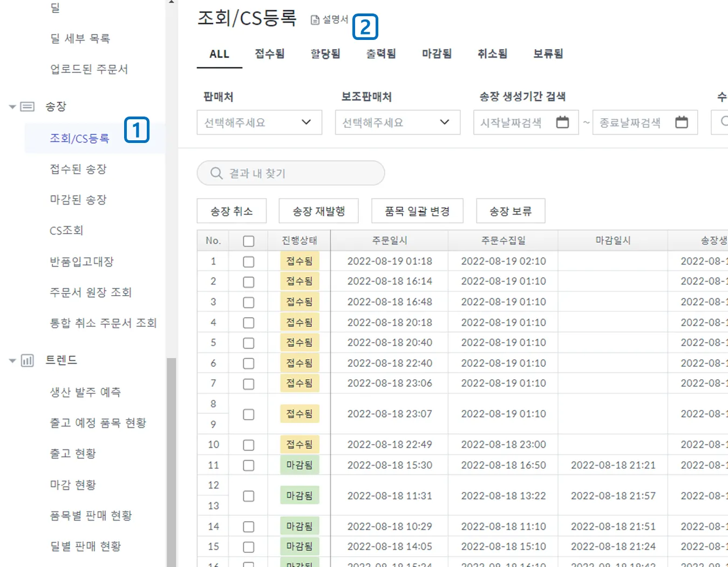Click the 마감일시 column header
Screen dimensions: 728x567
(613, 241)
